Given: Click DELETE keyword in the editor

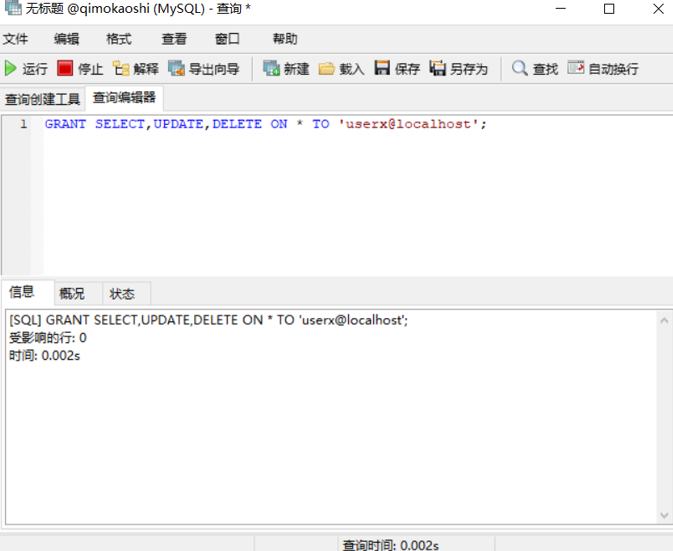Looking at the screenshot, I should pos(237,124).
